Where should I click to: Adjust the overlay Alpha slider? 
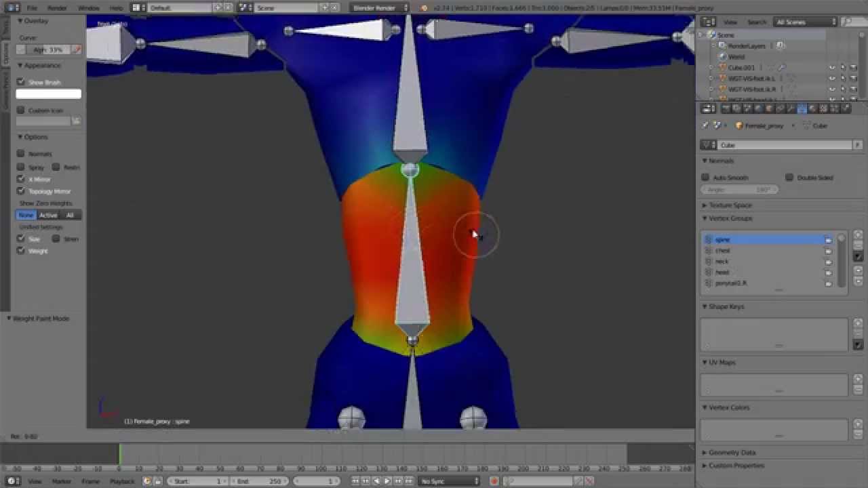[x=47, y=49]
